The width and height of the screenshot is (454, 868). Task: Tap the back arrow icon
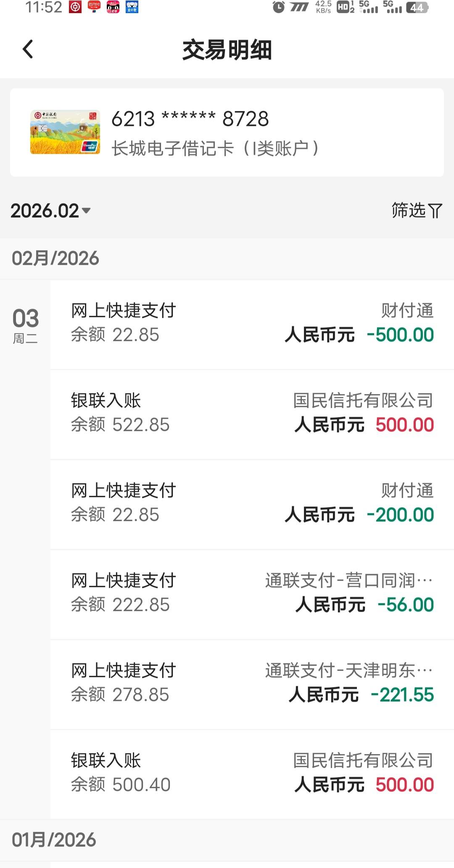point(28,50)
